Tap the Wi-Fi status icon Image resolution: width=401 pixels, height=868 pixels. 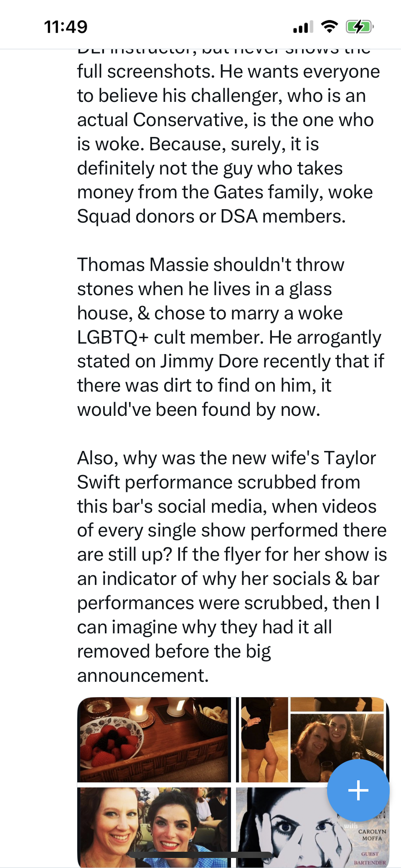(x=329, y=27)
